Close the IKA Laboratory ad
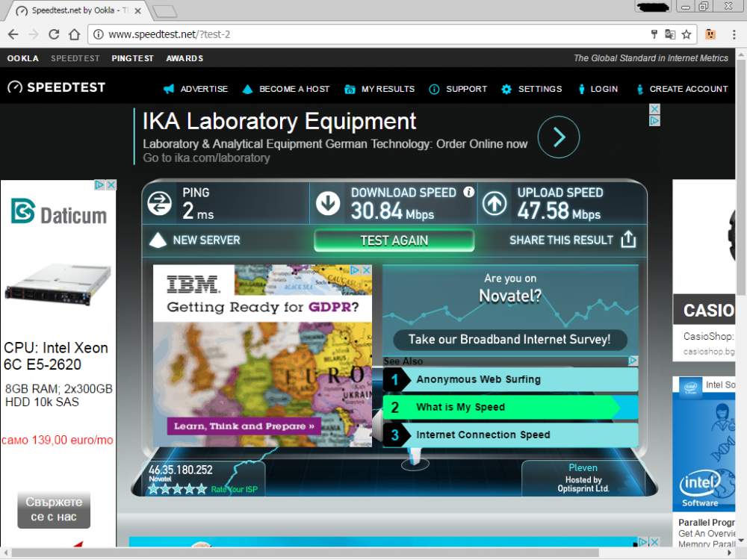 (654, 109)
